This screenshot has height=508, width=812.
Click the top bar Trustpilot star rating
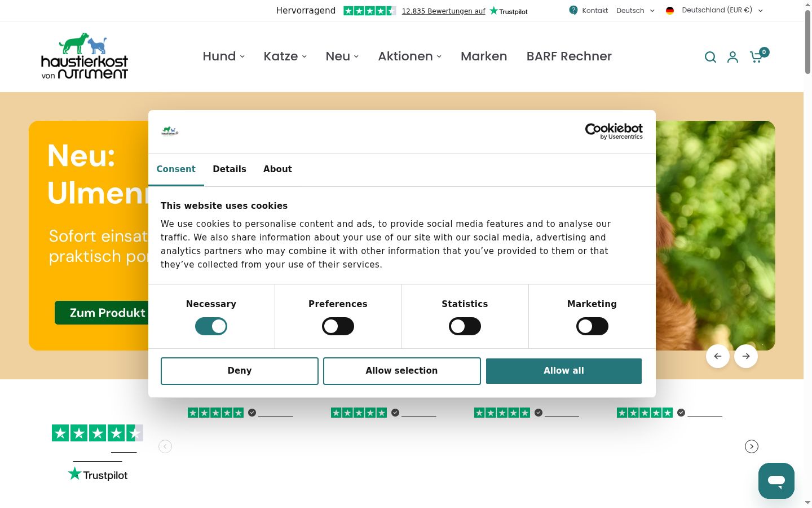(x=369, y=11)
